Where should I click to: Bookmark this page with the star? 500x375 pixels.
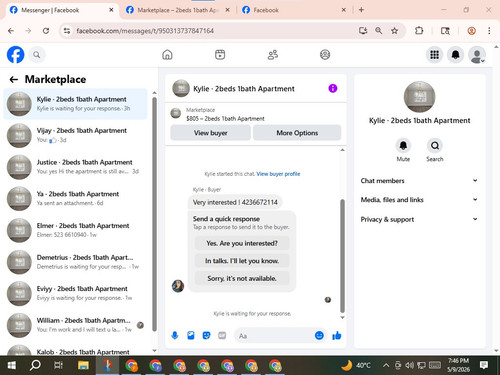[395, 31]
